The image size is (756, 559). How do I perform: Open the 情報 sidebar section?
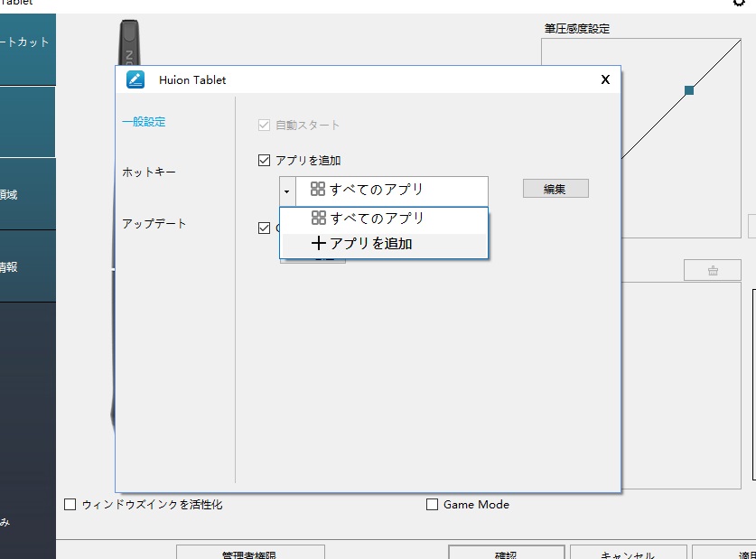(x=27, y=266)
